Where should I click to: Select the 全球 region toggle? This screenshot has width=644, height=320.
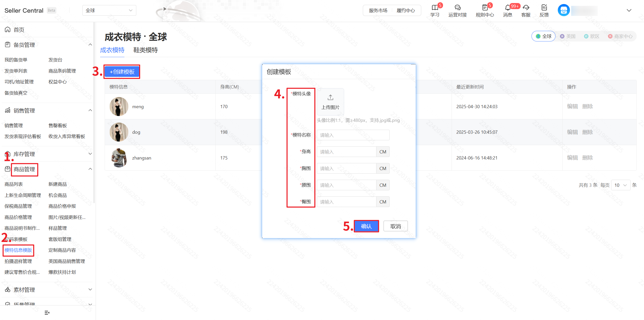544,36
